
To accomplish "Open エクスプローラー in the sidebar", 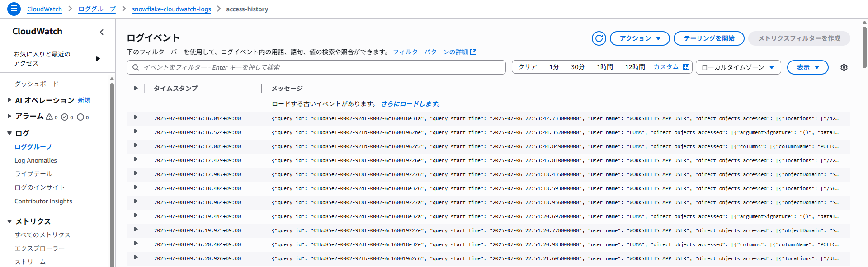I will click(40, 248).
